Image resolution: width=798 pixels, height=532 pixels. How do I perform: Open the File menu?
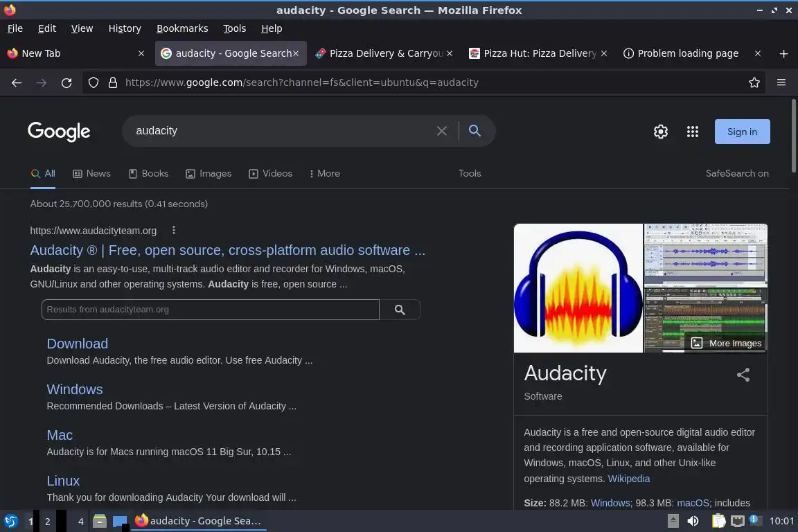pos(15,28)
